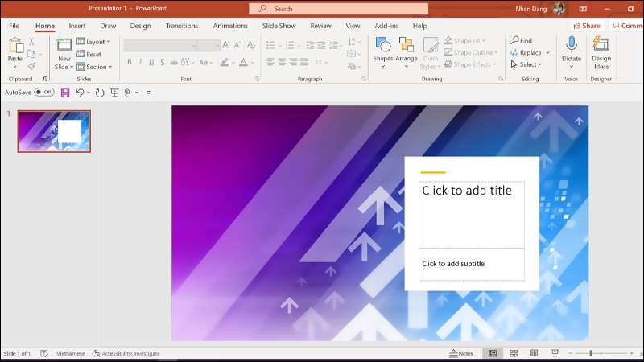Pick the text highlight color
This screenshot has width=644, height=362.
click(x=225, y=63)
